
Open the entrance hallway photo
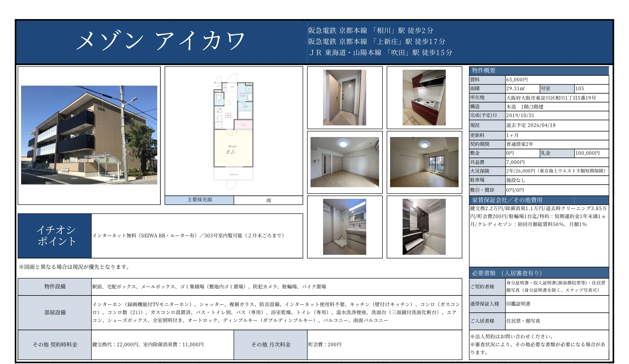tap(344, 98)
